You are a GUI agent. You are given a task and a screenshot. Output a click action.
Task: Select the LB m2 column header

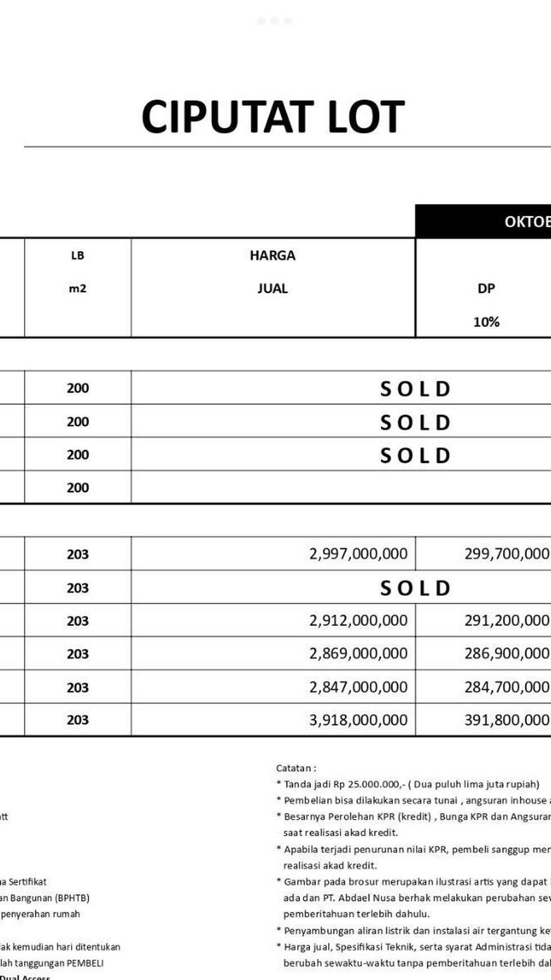pos(78,272)
